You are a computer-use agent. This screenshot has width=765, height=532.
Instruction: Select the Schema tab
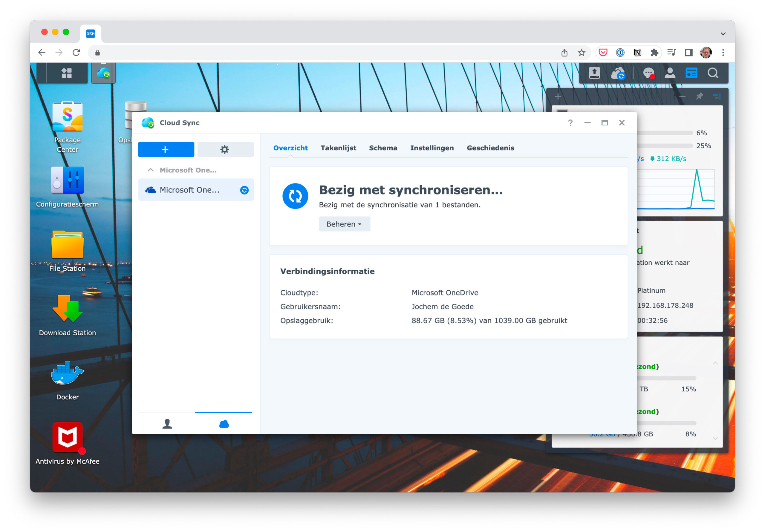coord(383,148)
